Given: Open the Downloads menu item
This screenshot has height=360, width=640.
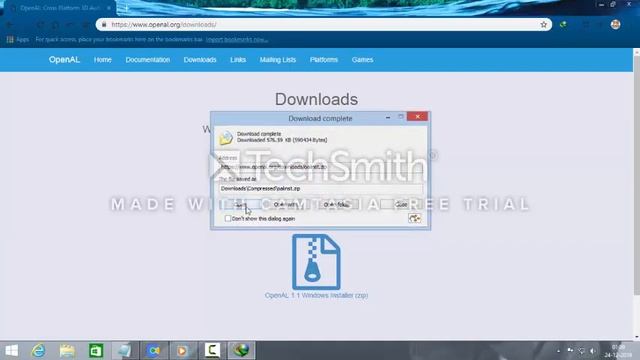Looking at the screenshot, I should tap(200, 60).
